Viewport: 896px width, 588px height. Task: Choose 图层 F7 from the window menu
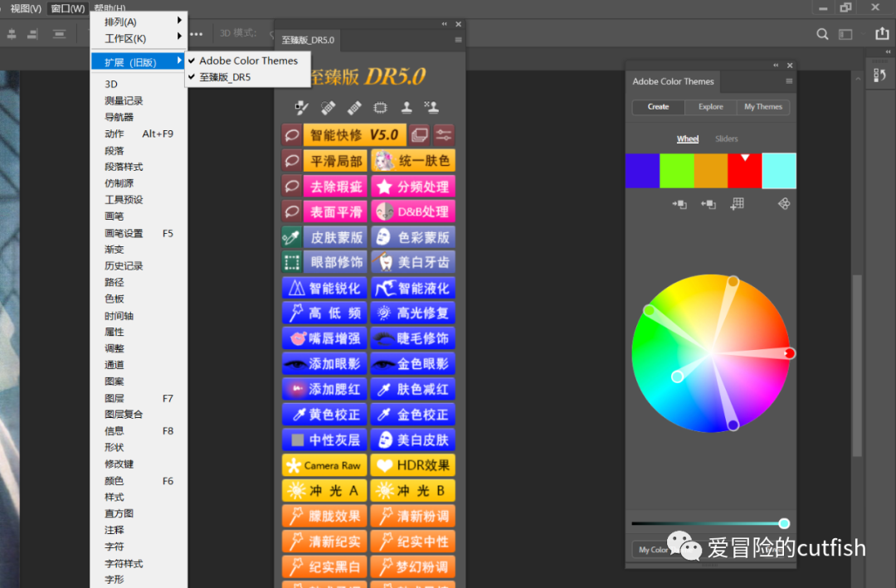click(139, 398)
